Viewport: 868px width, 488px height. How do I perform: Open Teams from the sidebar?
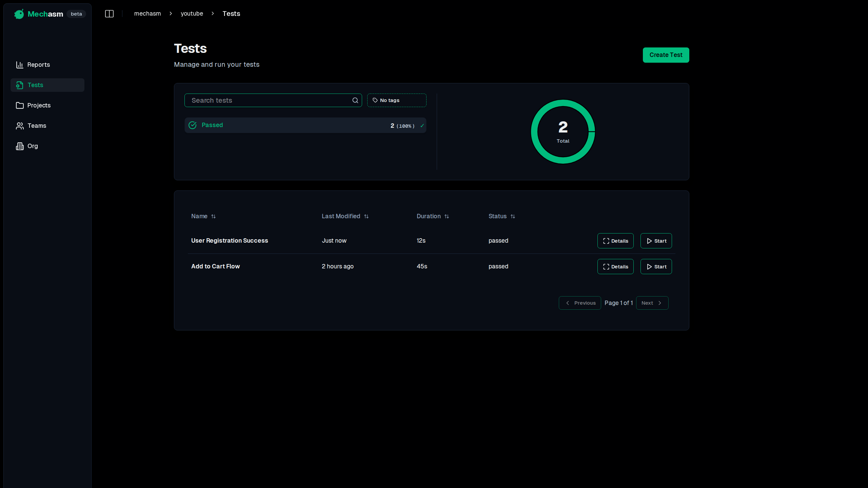[x=36, y=125]
